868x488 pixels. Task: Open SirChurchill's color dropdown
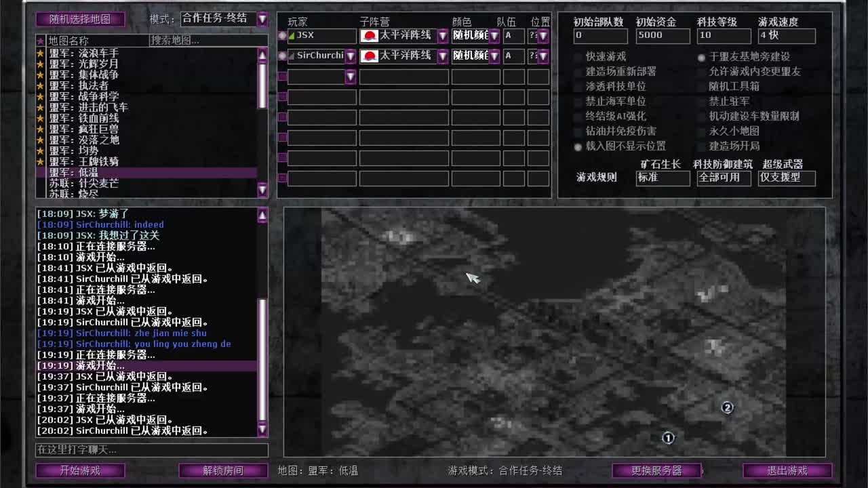point(494,55)
